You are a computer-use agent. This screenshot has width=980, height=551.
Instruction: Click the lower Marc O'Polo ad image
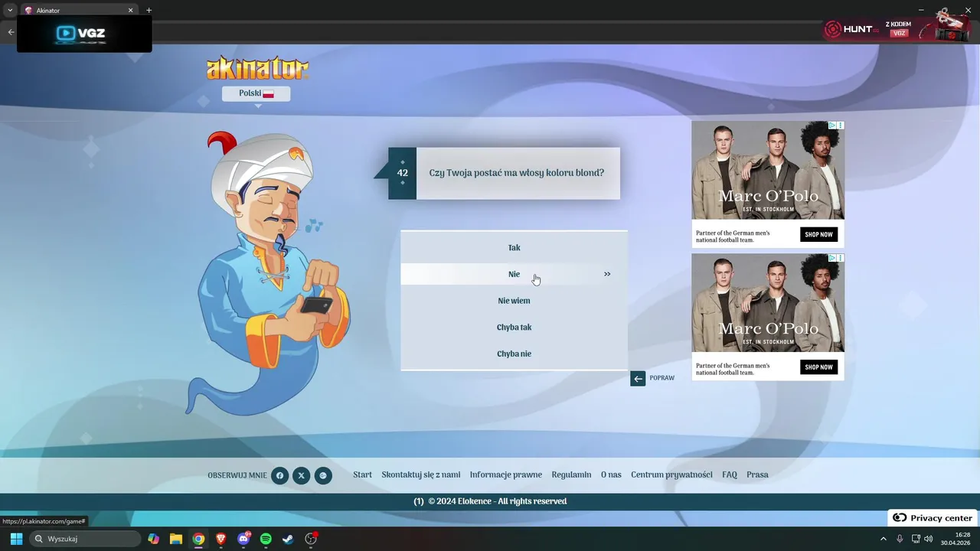(x=768, y=303)
